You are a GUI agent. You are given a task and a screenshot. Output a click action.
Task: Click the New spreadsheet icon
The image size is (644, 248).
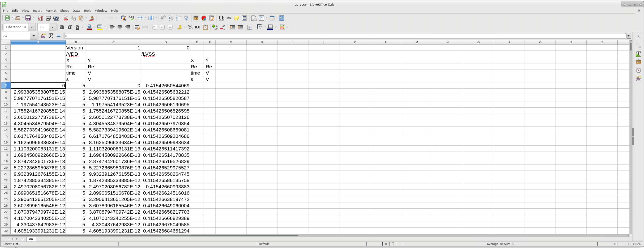(7, 18)
